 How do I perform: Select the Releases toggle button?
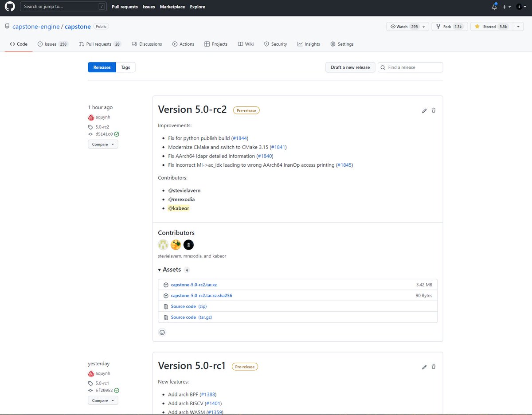[102, 67]
